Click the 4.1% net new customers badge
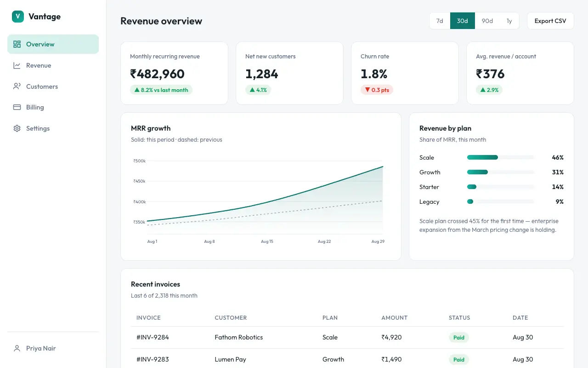The width and height of the screenshot is (588, 368). 258,90
